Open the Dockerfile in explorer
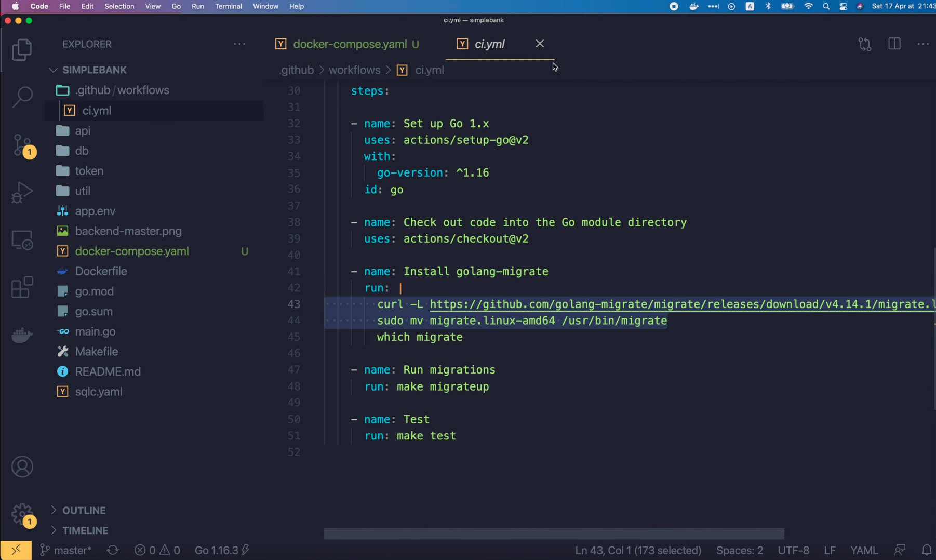Screen dimensions: 936x560 101,271
